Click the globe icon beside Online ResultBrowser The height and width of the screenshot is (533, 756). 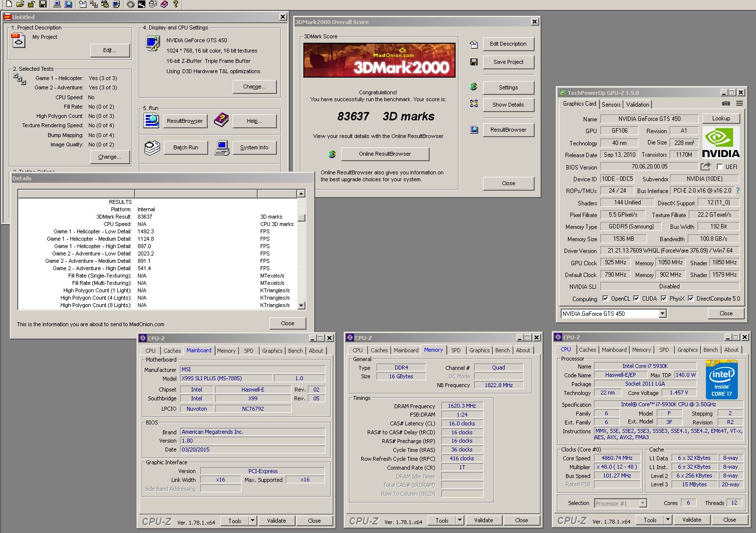pos(332,154)
